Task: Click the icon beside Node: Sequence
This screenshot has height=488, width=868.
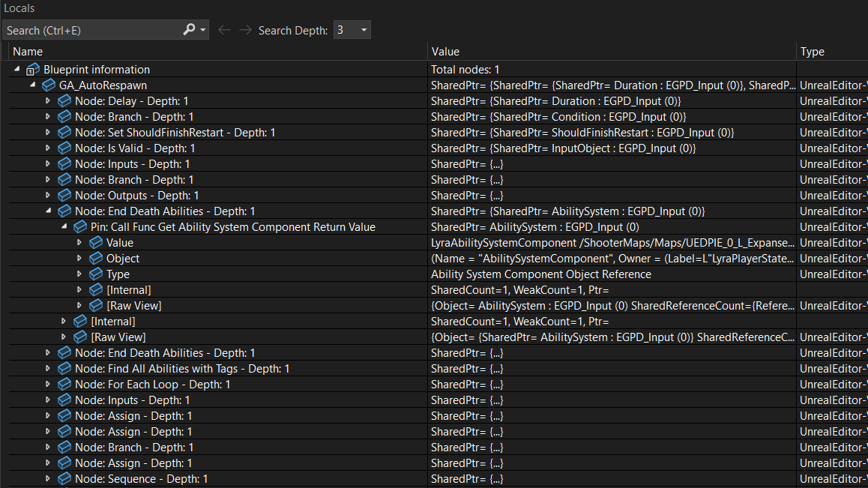Action: click(x=64, y=478)
